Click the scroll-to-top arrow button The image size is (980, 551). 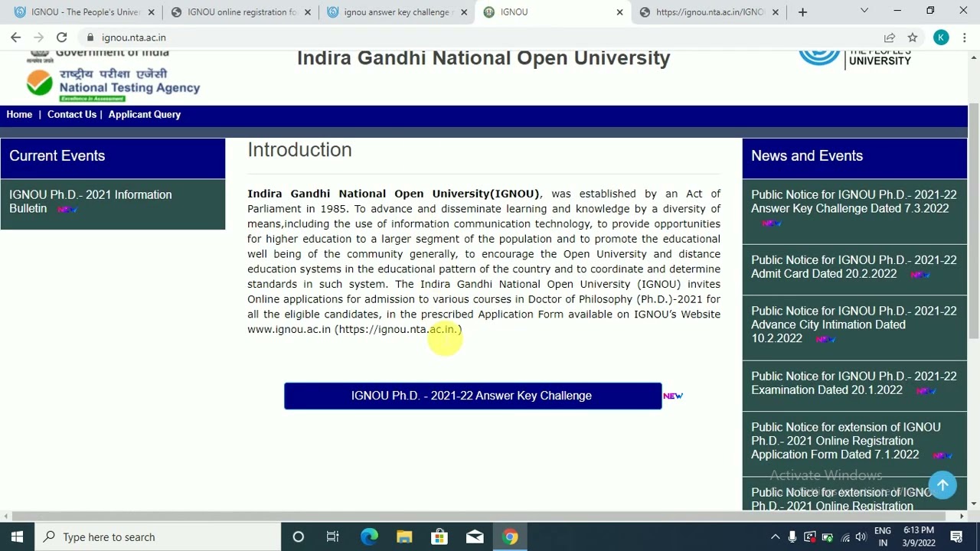(x=942, y=485)
